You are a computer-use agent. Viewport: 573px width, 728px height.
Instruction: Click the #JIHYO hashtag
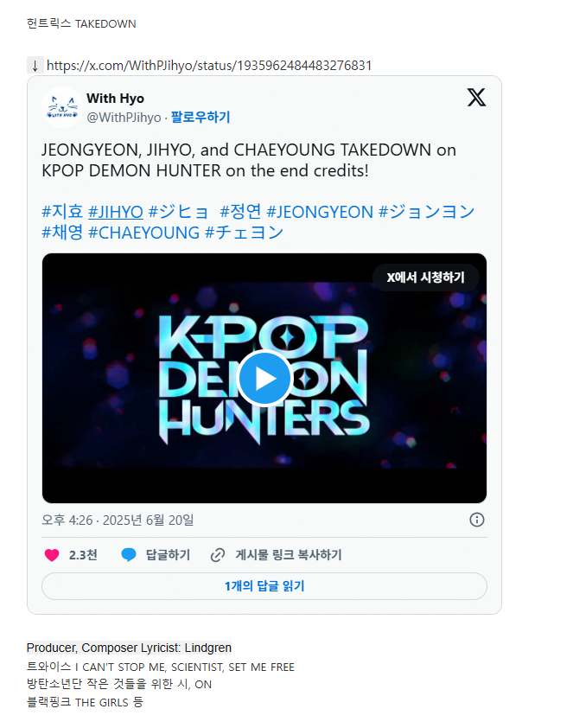click(x=116, y=212)
